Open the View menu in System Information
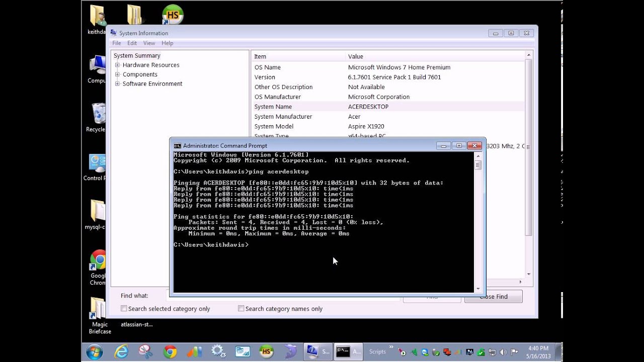644x362 pixels. click(149, 43)
